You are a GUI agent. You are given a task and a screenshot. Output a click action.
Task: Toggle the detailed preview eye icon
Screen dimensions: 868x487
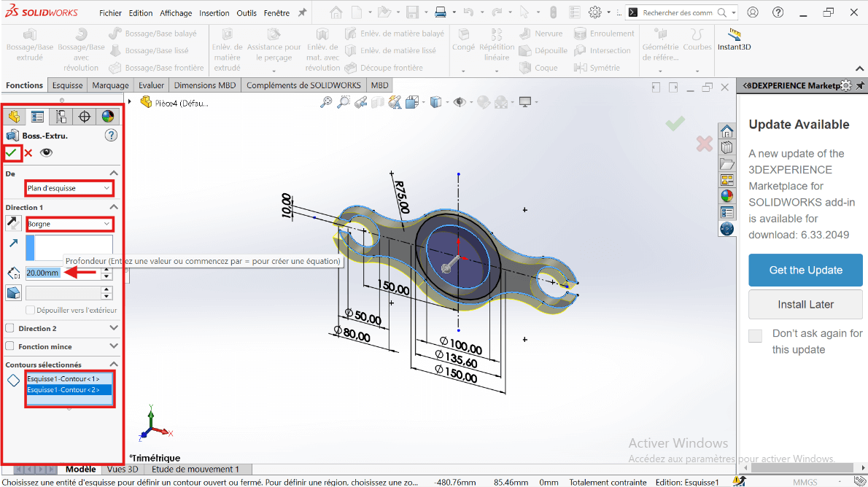(x=47, y=152)
